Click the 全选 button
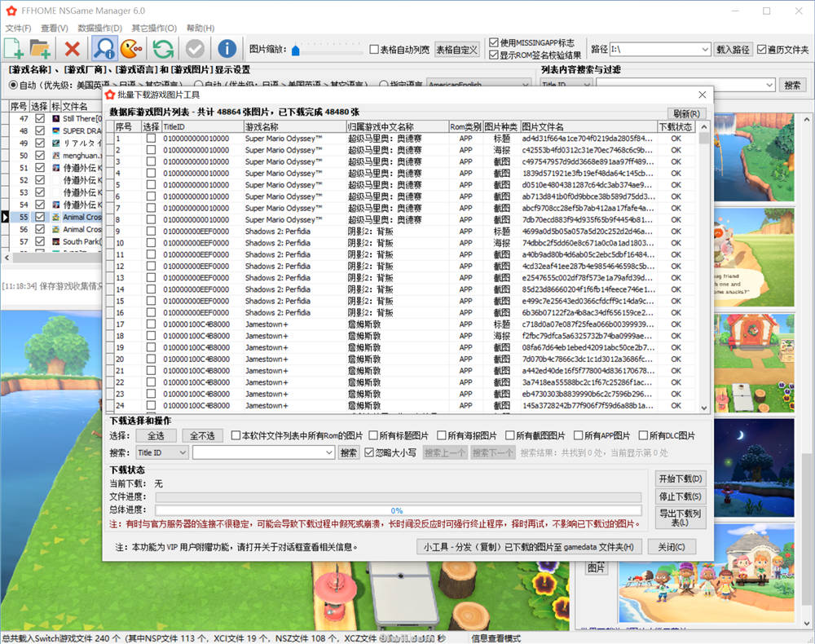815x644 pixels. (x=156, y=435)
